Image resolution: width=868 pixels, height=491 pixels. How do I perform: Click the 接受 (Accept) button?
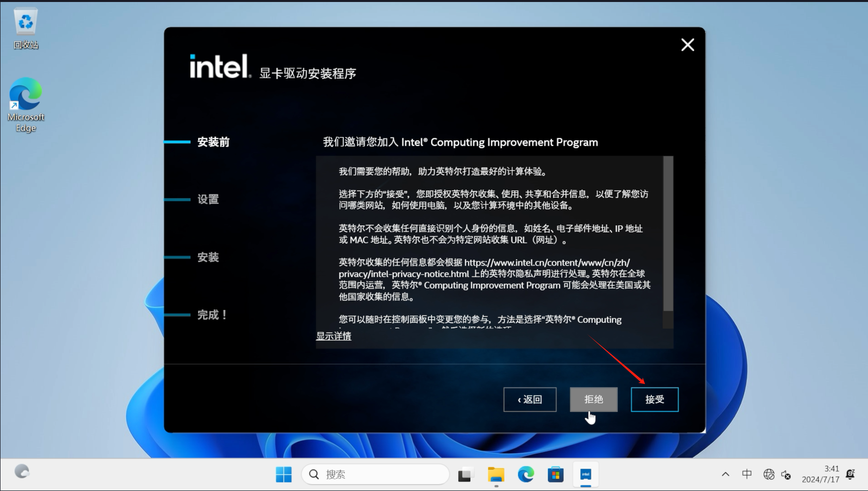pyautogui.click(x=654, y=399)
